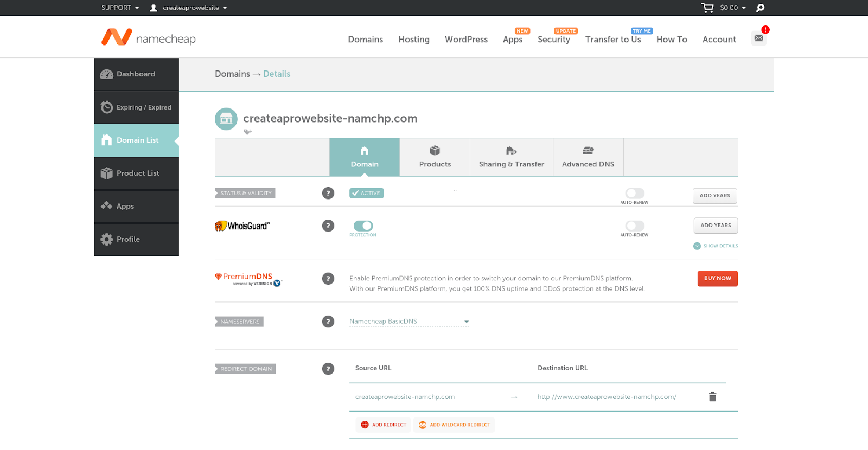
Task: Open the Hosting menu
Action: point(414,40)
